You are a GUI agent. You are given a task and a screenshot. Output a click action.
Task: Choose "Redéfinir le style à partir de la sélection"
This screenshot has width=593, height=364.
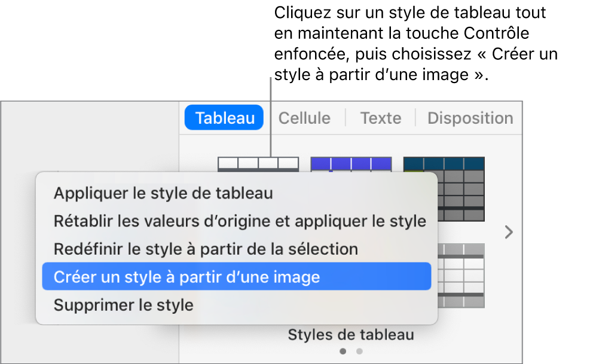click(x=206, y=249)
